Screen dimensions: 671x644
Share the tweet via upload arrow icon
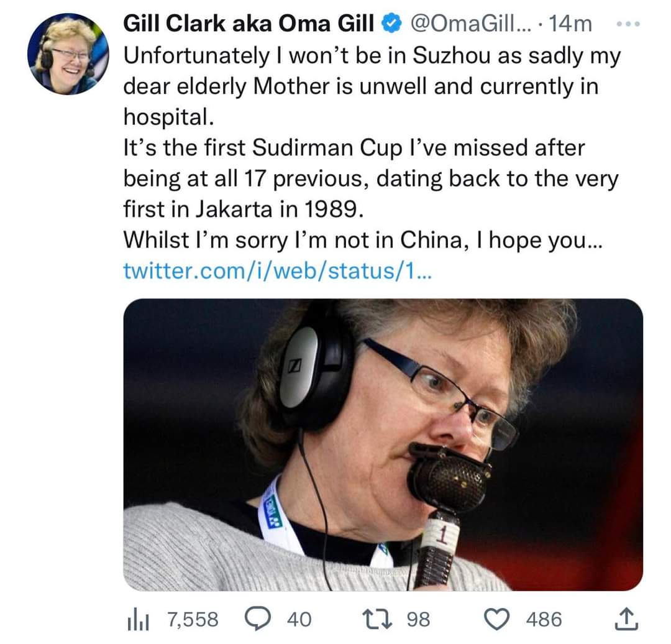point(626,619)
